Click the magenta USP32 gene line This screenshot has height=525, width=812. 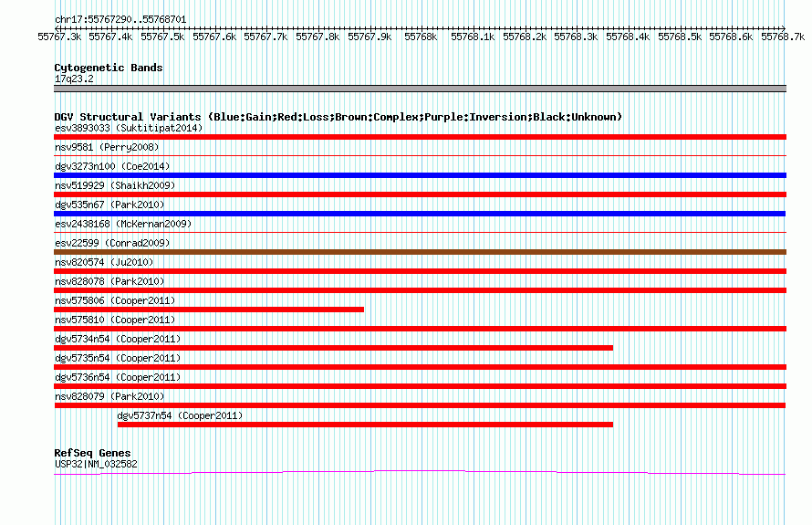coord(420,473)
